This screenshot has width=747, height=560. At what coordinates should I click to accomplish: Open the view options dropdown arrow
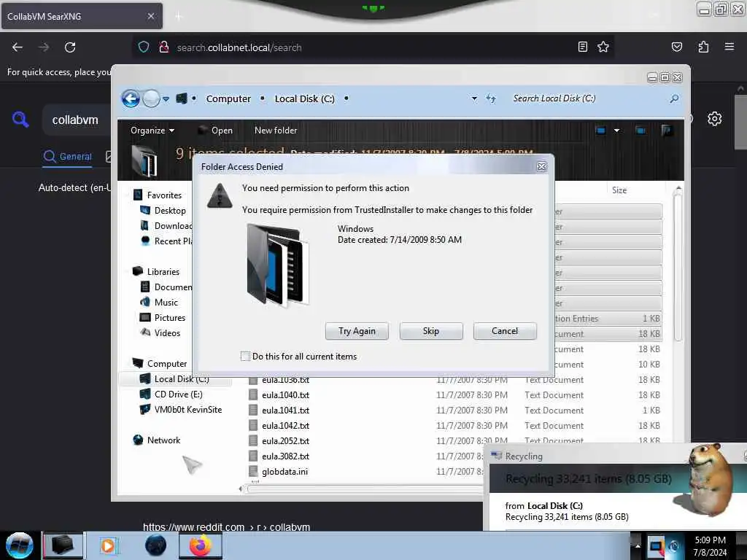tap(616, 131)
